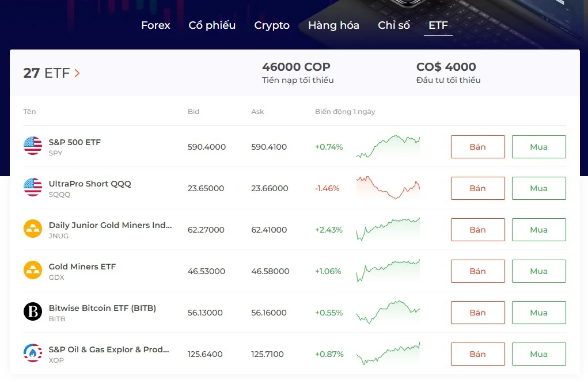This screenshot has width=588, height=384.
Task: Select the Cổ phiếu tab
Action: pyautogui.click(x=212, y=25)
